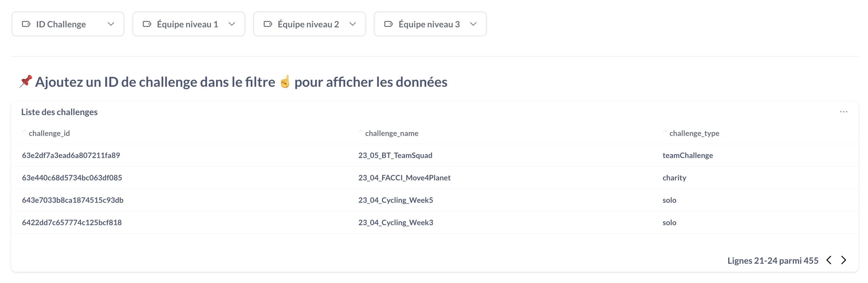The image size is (868, 283).
Task: Go to the next page of rows
Action: [843, 260]
